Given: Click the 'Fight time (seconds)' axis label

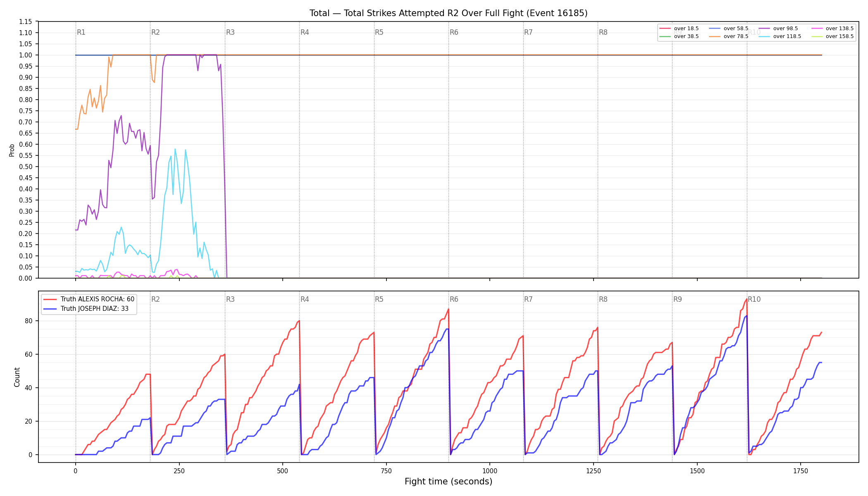Looking at the screenshot, I should [x=448, y=482].
